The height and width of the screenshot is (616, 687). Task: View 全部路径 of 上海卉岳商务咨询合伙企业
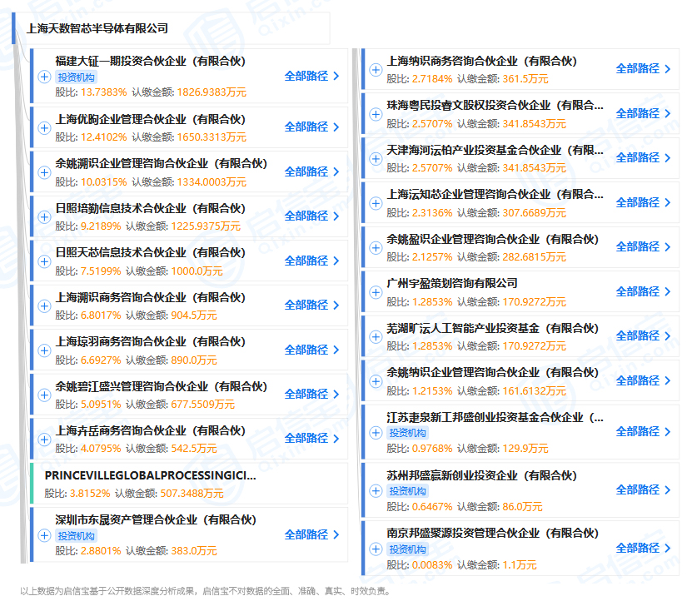tap(311, 439)
